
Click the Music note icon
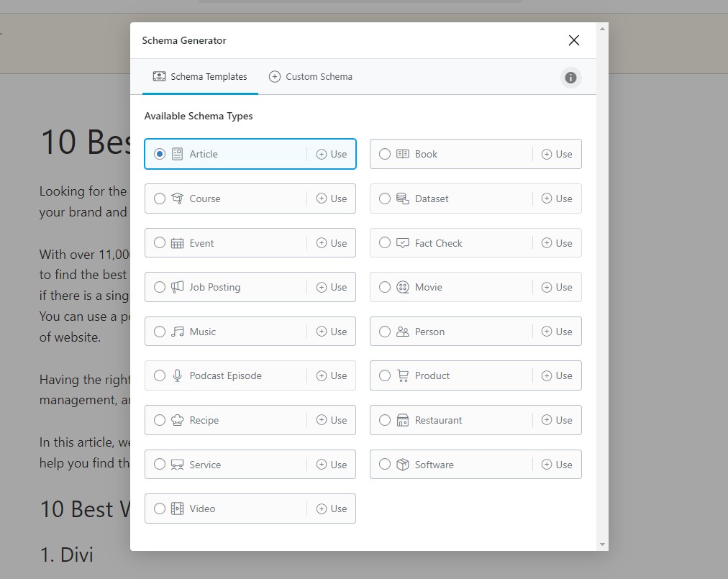pyautogui.click(x=178, y=332)
